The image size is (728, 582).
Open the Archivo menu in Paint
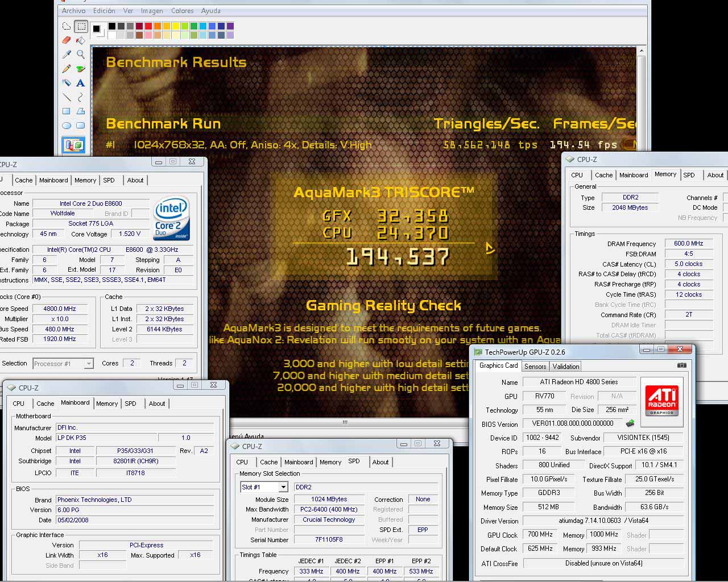pos(74,11)
